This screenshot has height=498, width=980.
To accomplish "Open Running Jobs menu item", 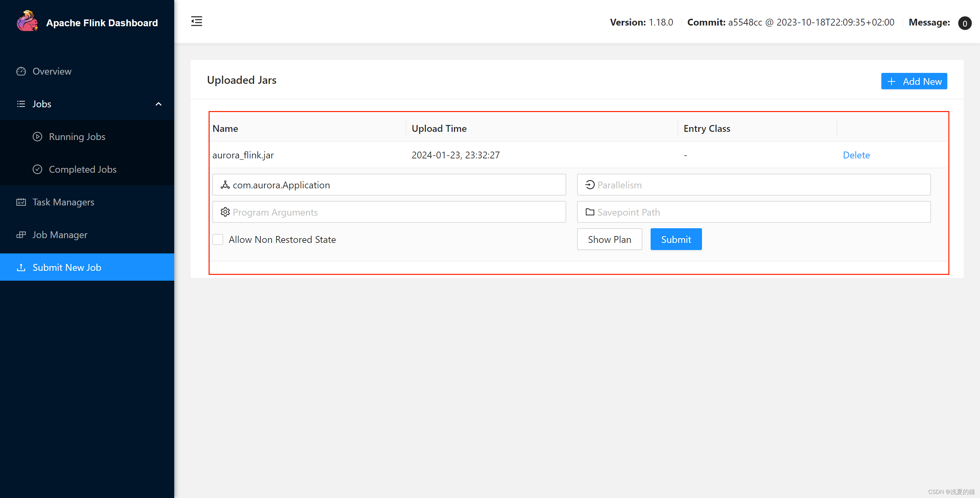I will [x=77, y=137].
